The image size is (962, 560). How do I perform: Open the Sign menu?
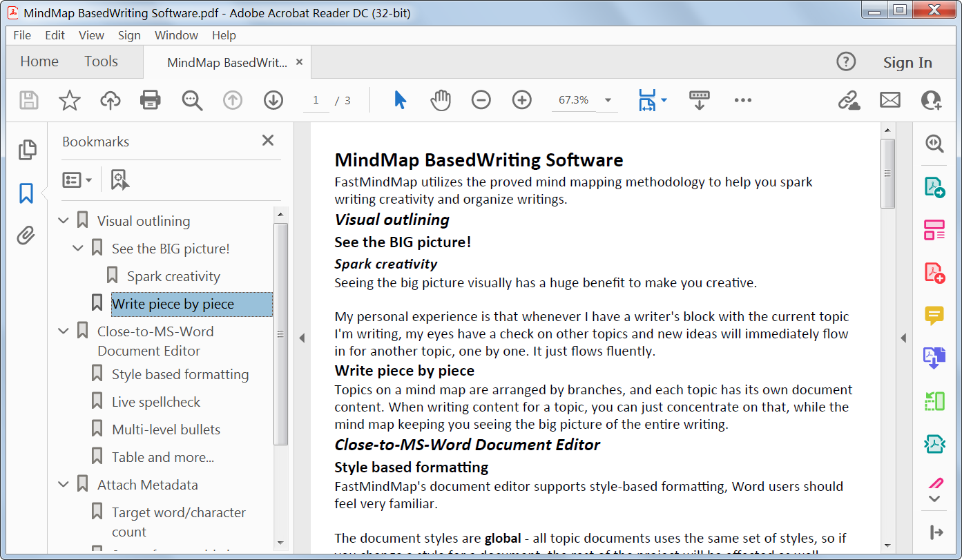(x=129, y=35)
